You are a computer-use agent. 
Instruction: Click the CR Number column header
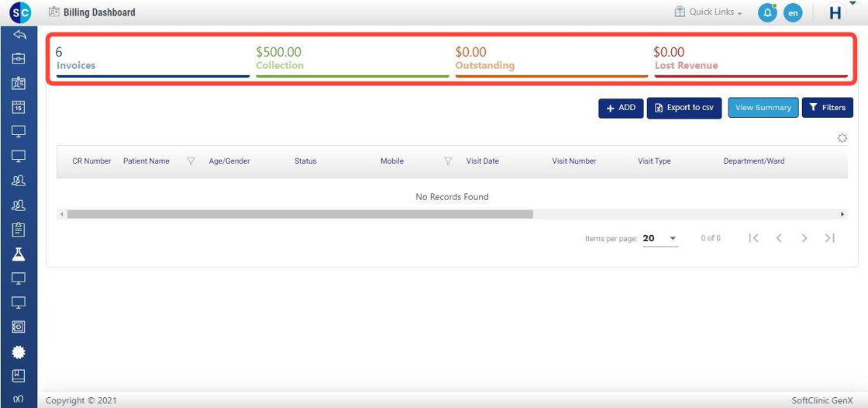92,161
